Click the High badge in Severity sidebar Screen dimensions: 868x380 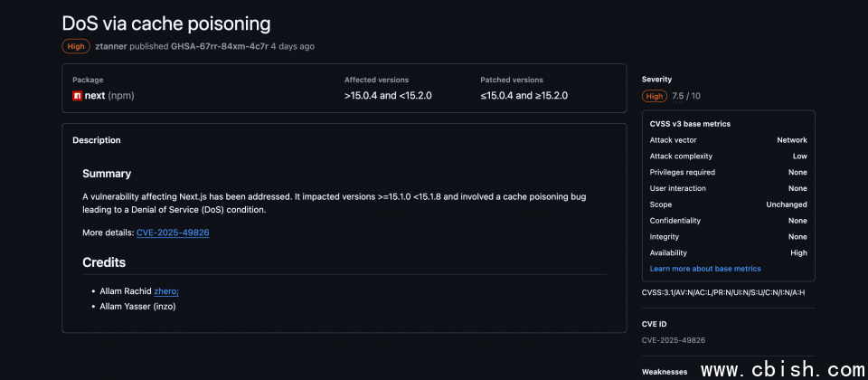click(655, 96)
